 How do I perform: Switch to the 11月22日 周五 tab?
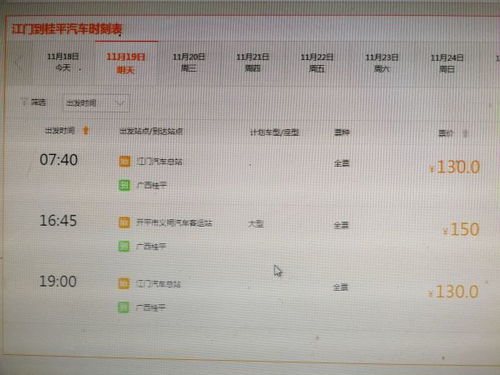317,63
